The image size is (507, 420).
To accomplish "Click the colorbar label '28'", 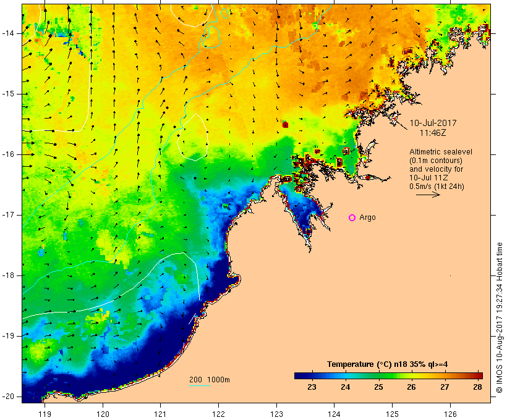I will pyautogui.click(x=477, y=387).
